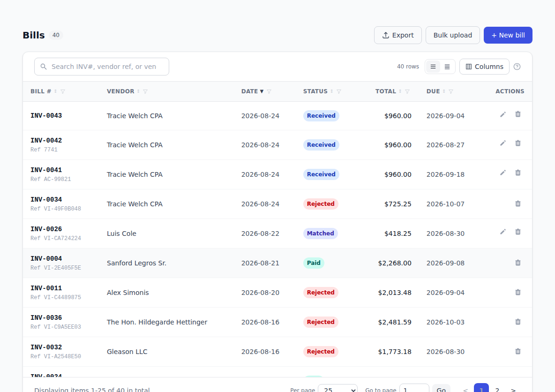Click Paid status badge
The height and width of the screenshot is (392, 555).
coord(314,263)
